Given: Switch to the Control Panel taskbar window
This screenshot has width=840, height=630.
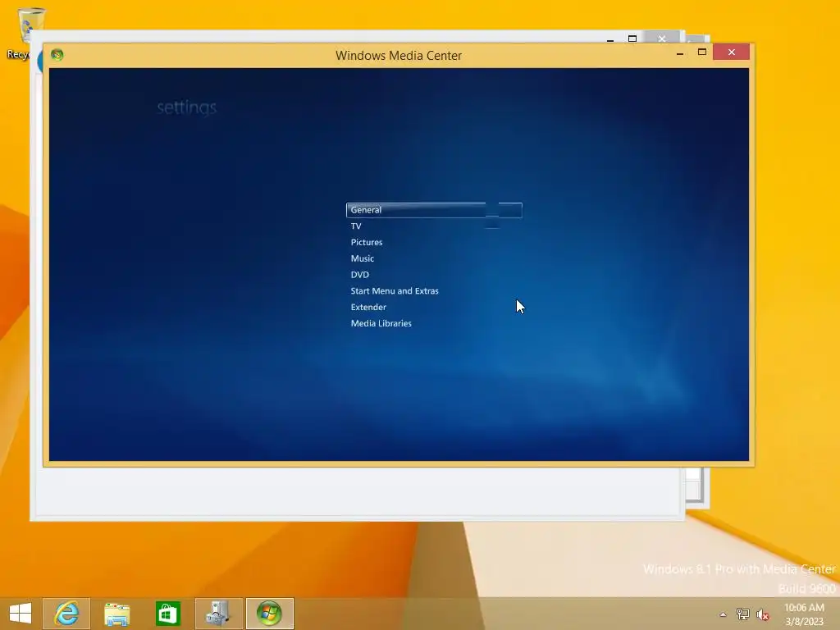Looking at the screenshot, I should pyautogui.click(x=218, y=614).
